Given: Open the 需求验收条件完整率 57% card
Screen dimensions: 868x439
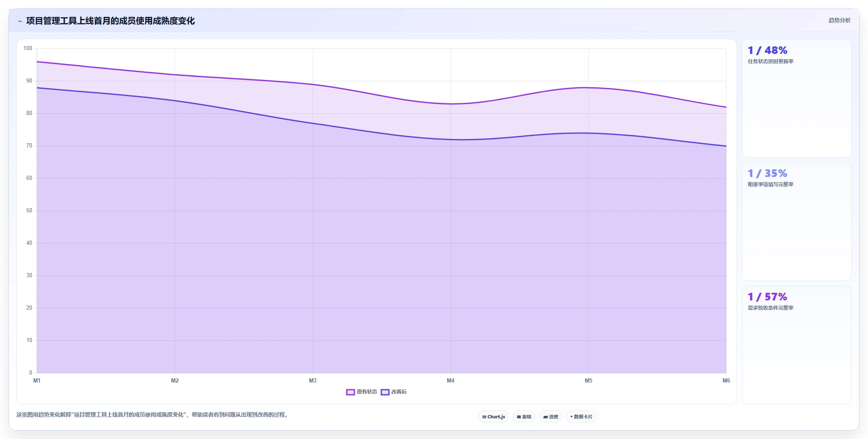Looking at the screenshot, I should click(796, 345).
